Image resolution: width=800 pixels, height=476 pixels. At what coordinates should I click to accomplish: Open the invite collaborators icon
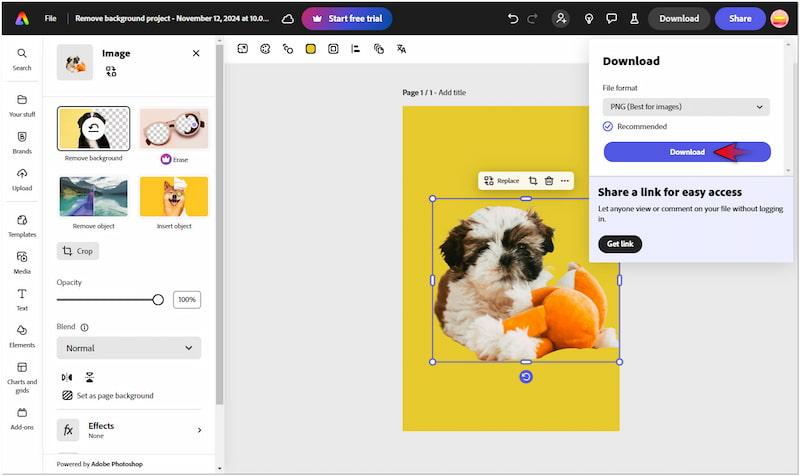[562, 18]
